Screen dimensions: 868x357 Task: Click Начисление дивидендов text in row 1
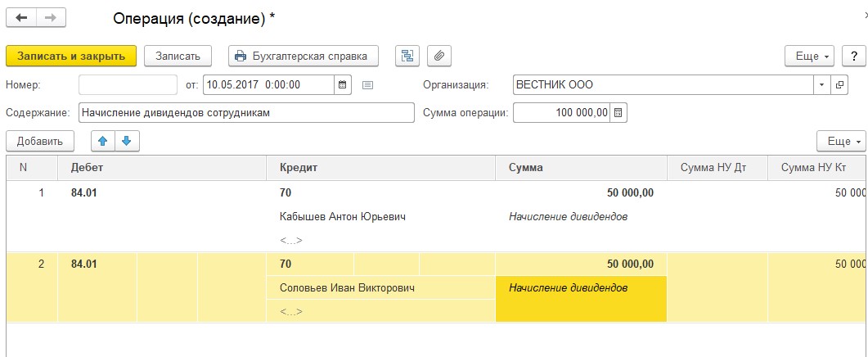(568, 217)
